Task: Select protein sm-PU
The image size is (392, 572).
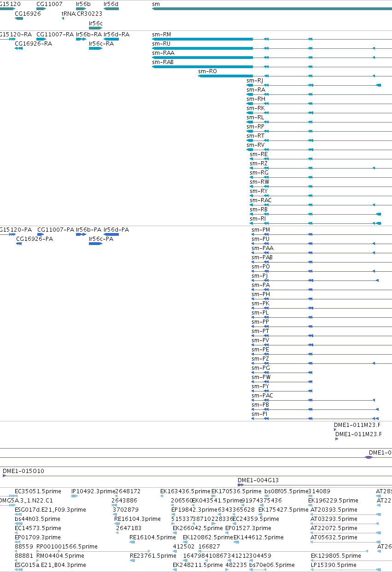Action: point(322,244)
